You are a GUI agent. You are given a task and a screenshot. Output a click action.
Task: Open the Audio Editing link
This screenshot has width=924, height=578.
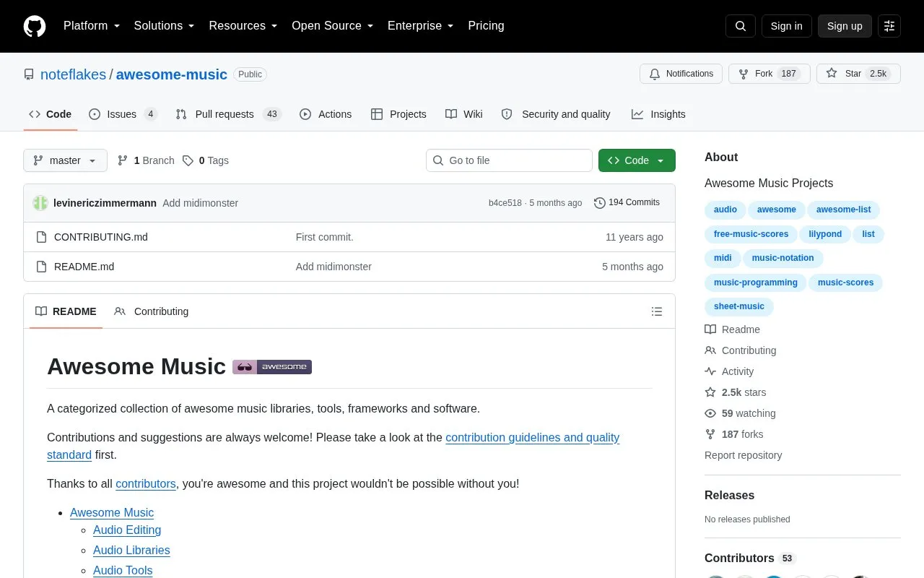[127, 530]
